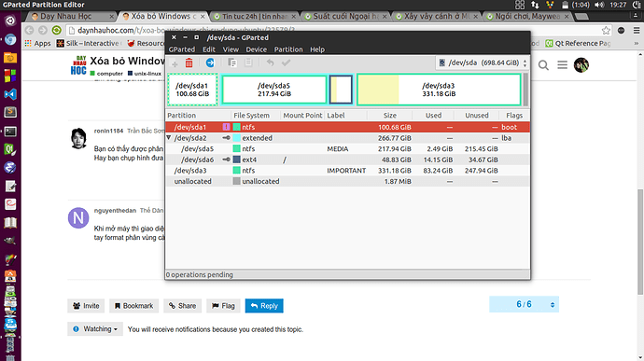Screen dimensions: 644x361
Task: Click the blue Reply button
Action: click(x=264, y=306)
